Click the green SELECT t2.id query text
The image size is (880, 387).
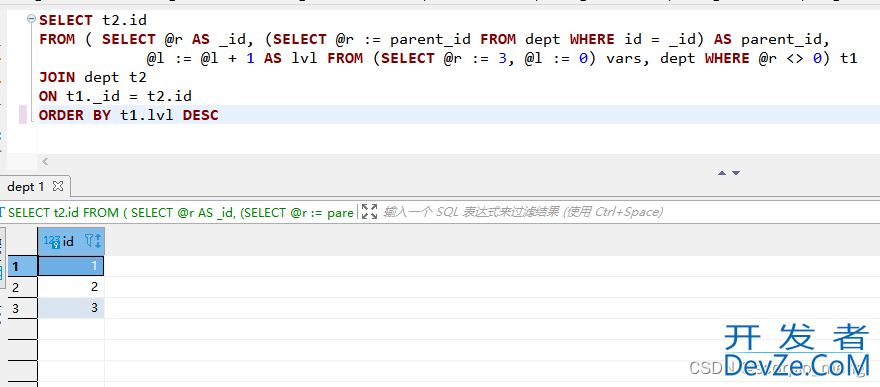(181, 213)
